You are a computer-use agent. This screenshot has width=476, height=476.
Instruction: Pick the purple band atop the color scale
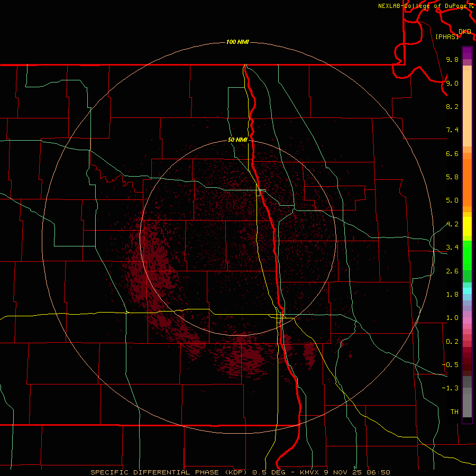[x=467, y=53]
